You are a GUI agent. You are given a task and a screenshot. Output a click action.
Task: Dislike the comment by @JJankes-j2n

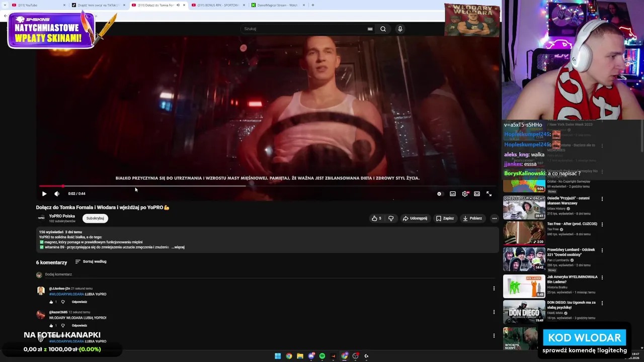tap(63, 302)
